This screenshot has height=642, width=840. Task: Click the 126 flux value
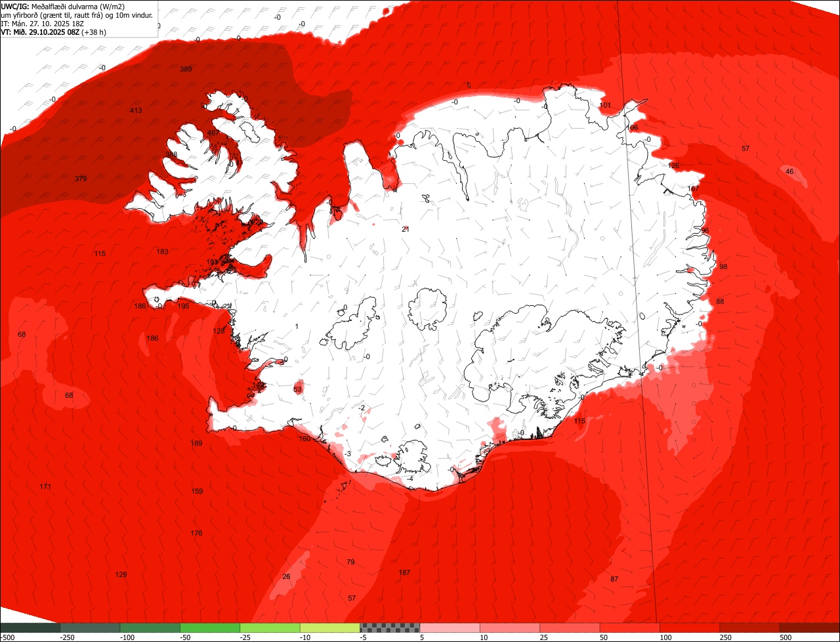pyautogui.click(x=674, y=165)
